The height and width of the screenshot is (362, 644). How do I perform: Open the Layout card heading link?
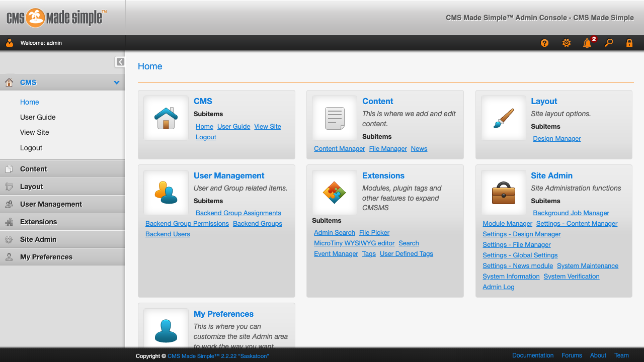(544, 101)
